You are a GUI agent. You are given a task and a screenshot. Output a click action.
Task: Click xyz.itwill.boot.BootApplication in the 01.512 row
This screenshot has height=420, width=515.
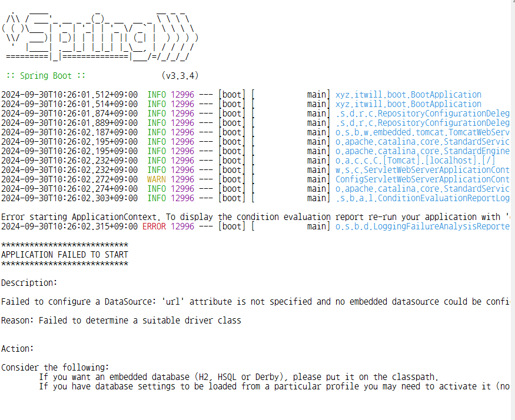[408, 95]
